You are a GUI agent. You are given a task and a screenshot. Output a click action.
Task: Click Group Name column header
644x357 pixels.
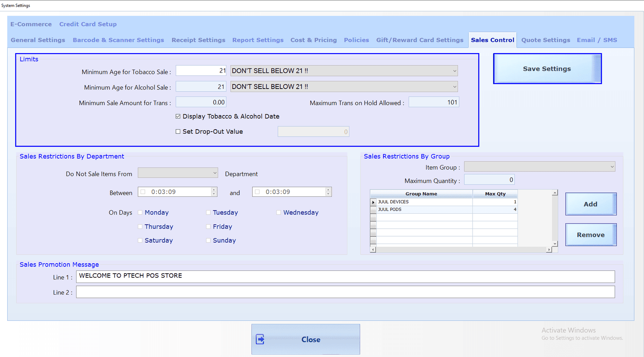421,194
